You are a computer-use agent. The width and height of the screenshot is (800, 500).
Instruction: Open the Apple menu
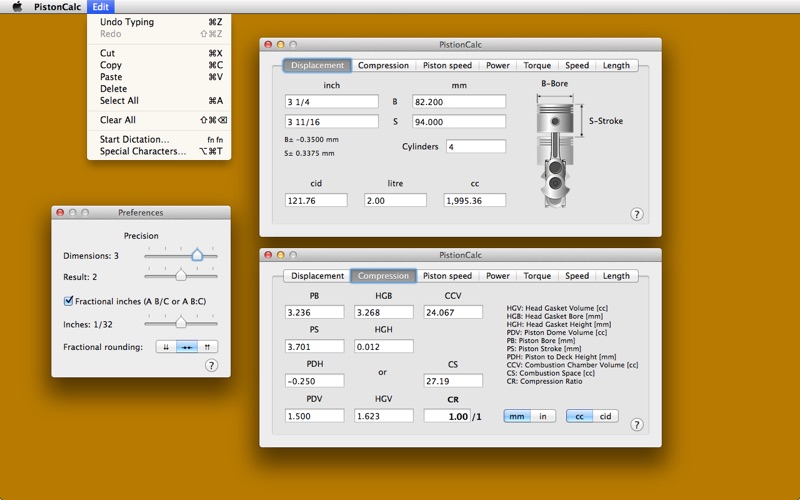17,7
